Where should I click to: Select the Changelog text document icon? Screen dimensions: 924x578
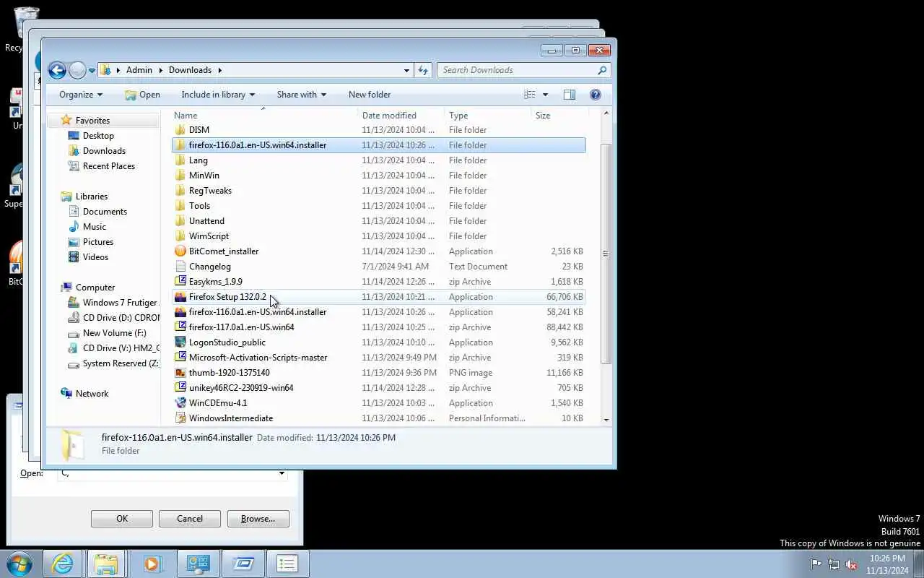(180, 267)
